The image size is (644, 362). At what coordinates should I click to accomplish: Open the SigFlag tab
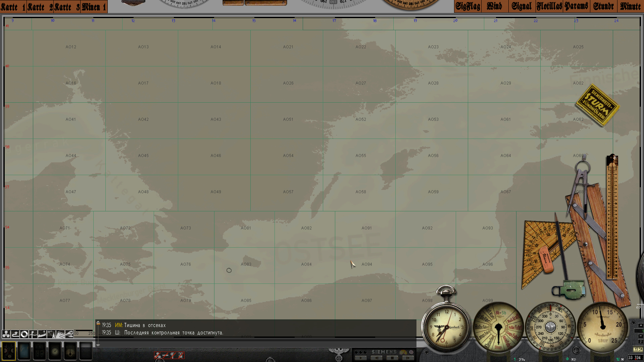pos(468,6)
